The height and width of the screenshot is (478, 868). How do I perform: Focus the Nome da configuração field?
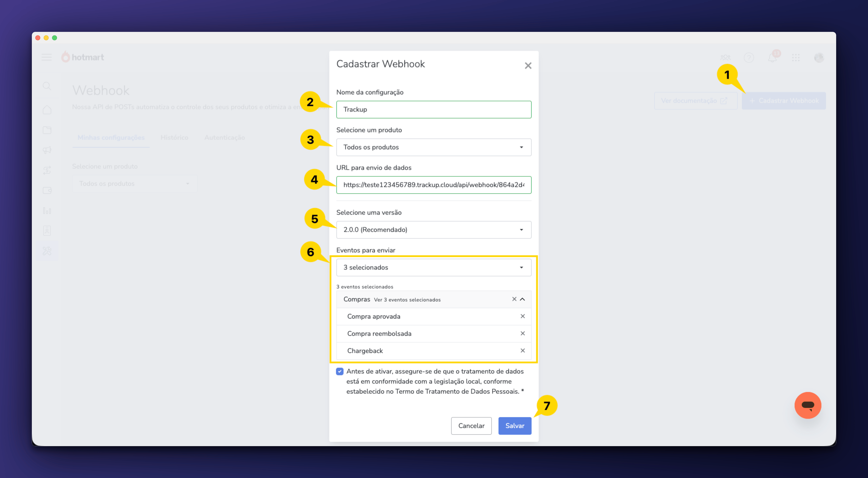point(434,110)
